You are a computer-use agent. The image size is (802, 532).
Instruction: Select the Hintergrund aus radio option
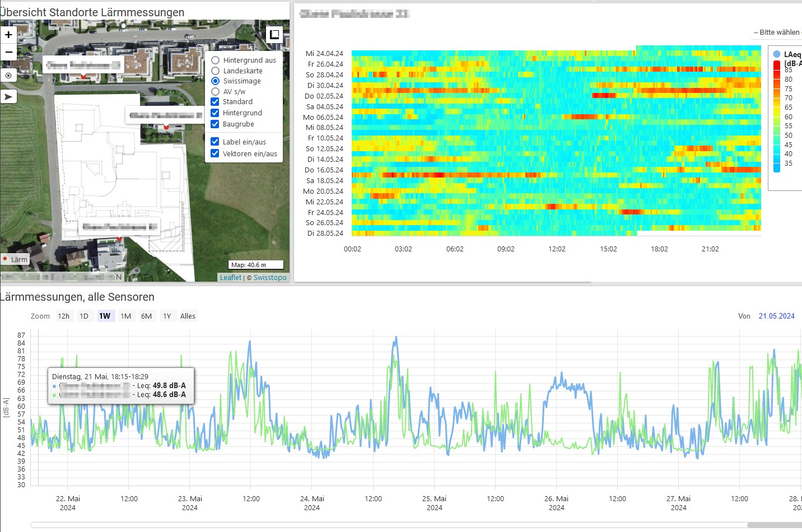215,60
